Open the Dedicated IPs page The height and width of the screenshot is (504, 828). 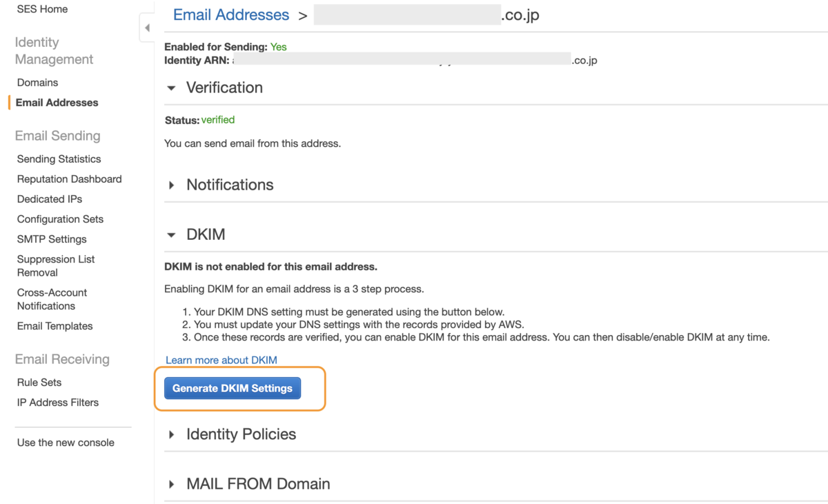(x=49, y=199)
